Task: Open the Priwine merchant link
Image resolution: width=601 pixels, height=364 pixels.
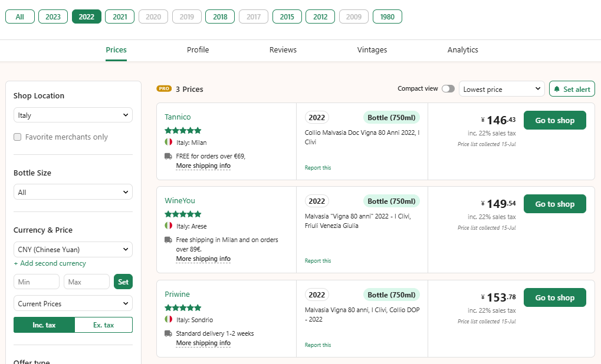Action: pyautogui.click(x=177, y=294)
